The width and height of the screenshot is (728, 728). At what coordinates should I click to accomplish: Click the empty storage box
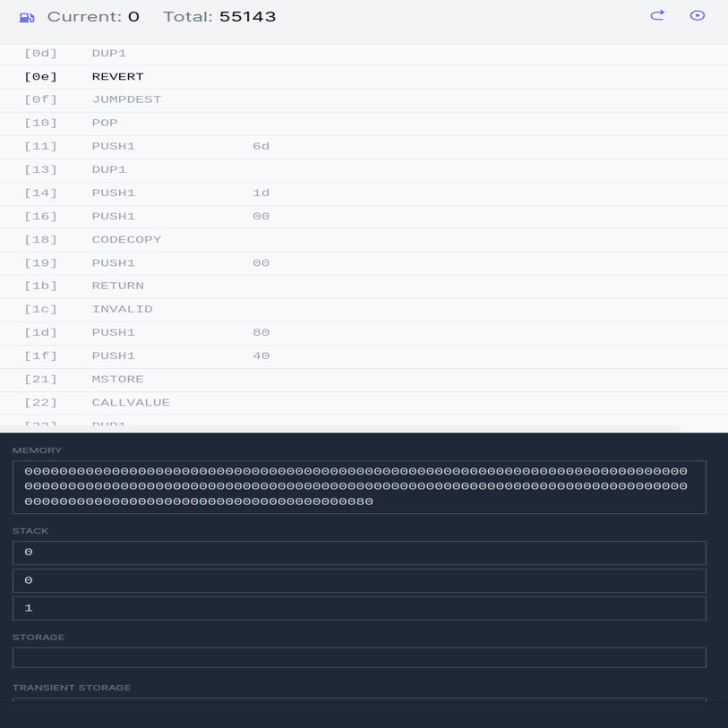359,657
